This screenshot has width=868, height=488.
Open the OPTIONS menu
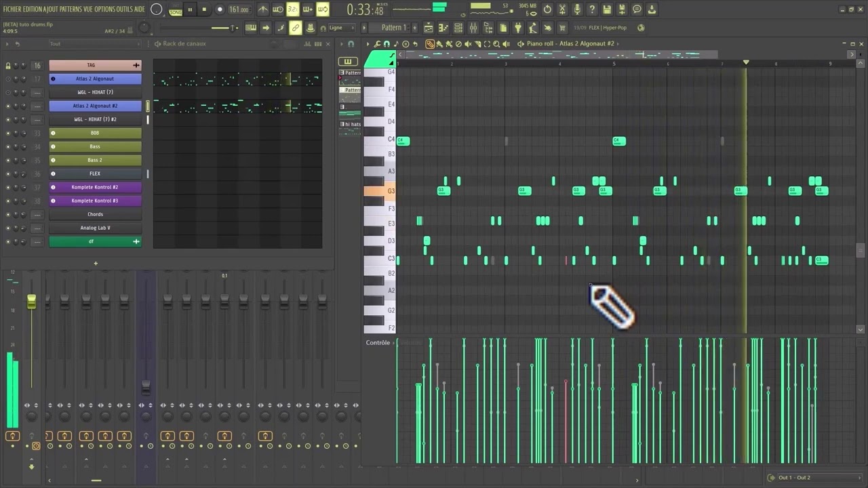(106, 9)
